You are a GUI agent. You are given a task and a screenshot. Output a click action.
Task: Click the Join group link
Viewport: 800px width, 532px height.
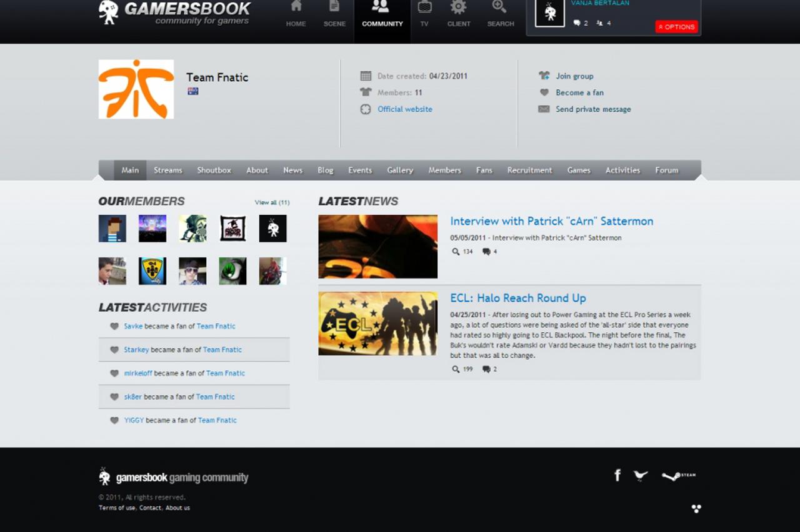click(574, 76)
